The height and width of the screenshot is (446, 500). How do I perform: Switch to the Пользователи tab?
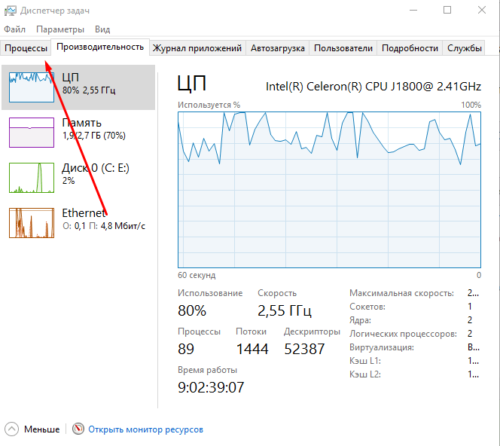[x=343, y=48]
